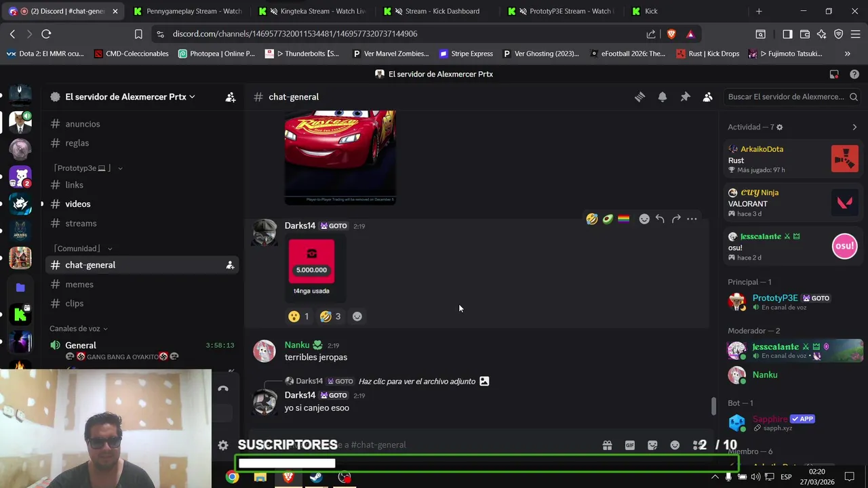This screenshot has width=868, height=488.
Task: Click Rust | Kick Drops bookmark
Action: (x=708, y=54)
